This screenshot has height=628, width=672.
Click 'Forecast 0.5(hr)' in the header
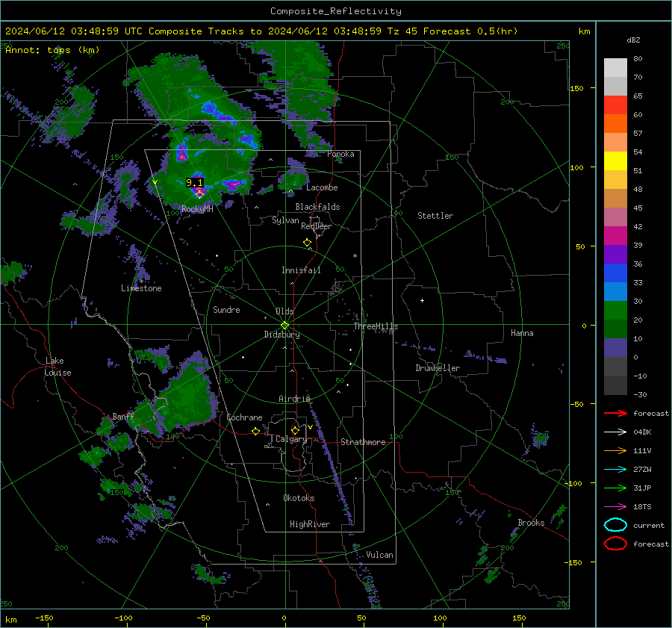point(470,31)
